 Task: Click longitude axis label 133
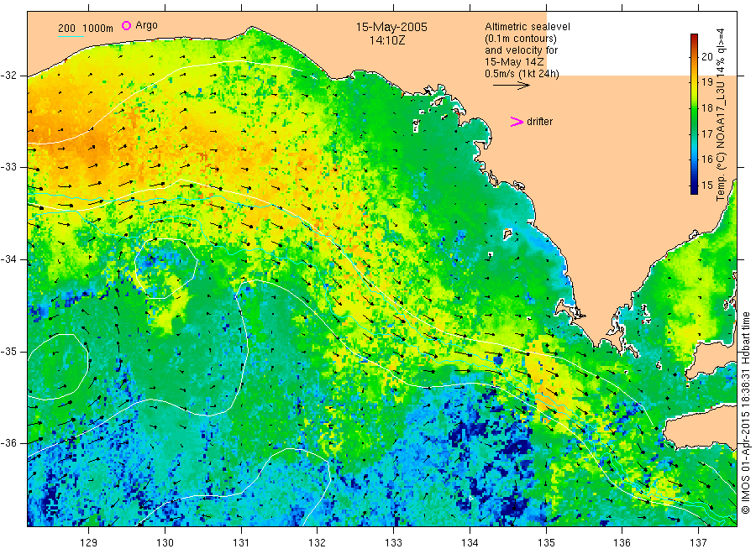click(393, 543)
